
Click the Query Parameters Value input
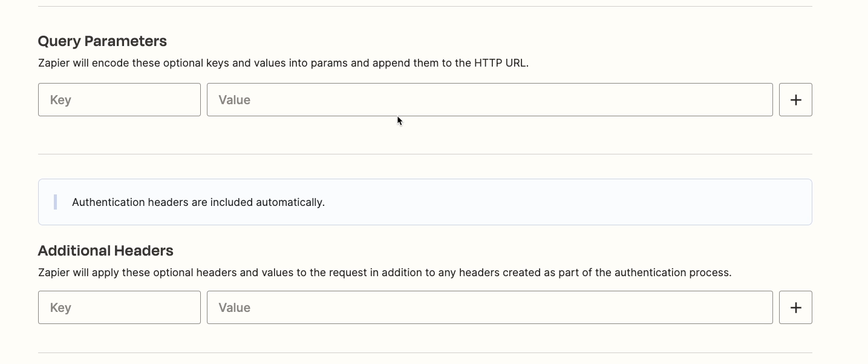[489, 99]
